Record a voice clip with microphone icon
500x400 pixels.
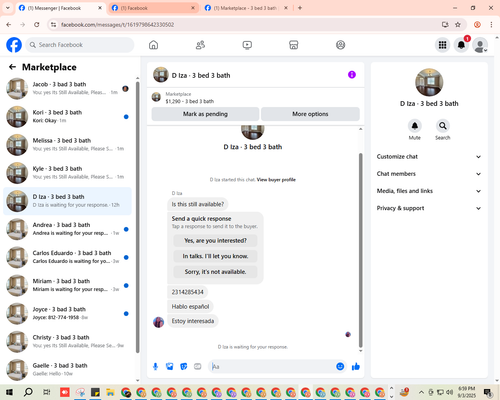pyautogui.click(x=155, y=367)
